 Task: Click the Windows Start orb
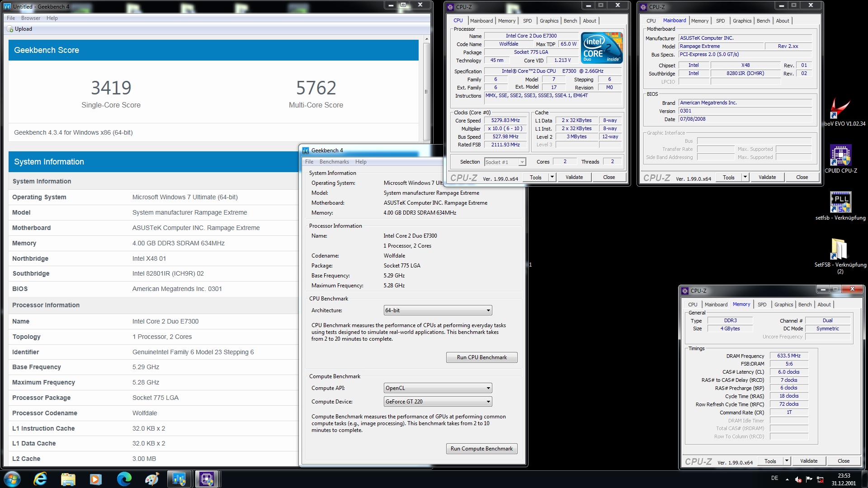tap(12, 479)
